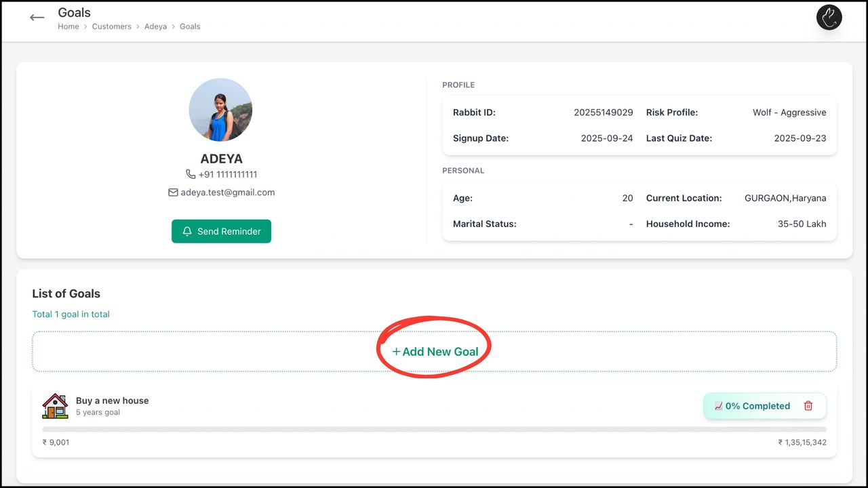Click the house icon of the goal
Viewport: 868px width, 488px height.
pos(55,406)
